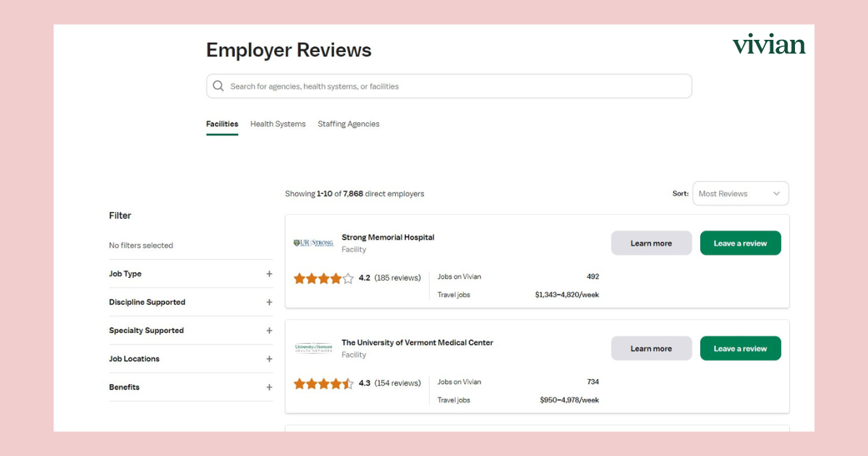
Task: Expand the Benefits filter
Action: pos(269,387)
